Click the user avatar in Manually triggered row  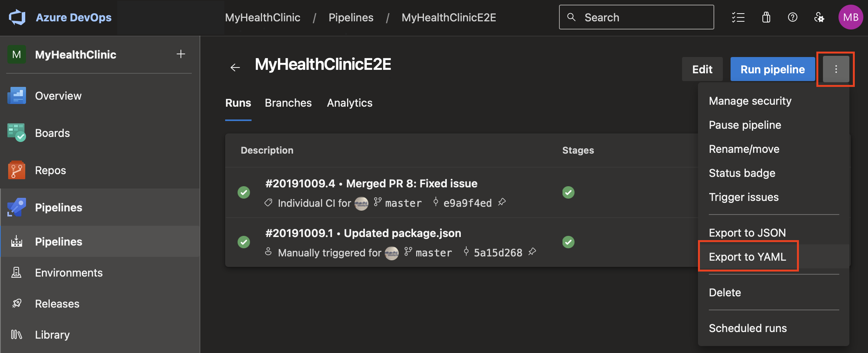[392, 253]
